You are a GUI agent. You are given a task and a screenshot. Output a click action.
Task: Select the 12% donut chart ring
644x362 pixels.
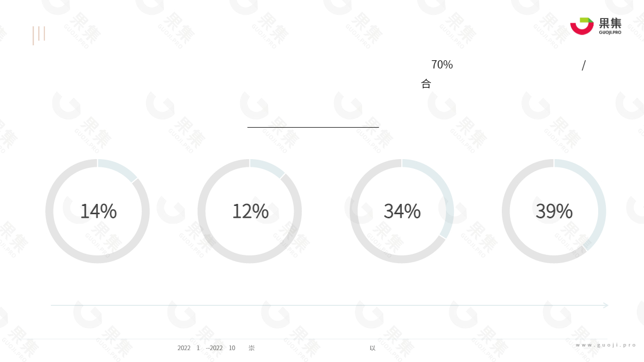pyautogui.click(x=250, y=211)
